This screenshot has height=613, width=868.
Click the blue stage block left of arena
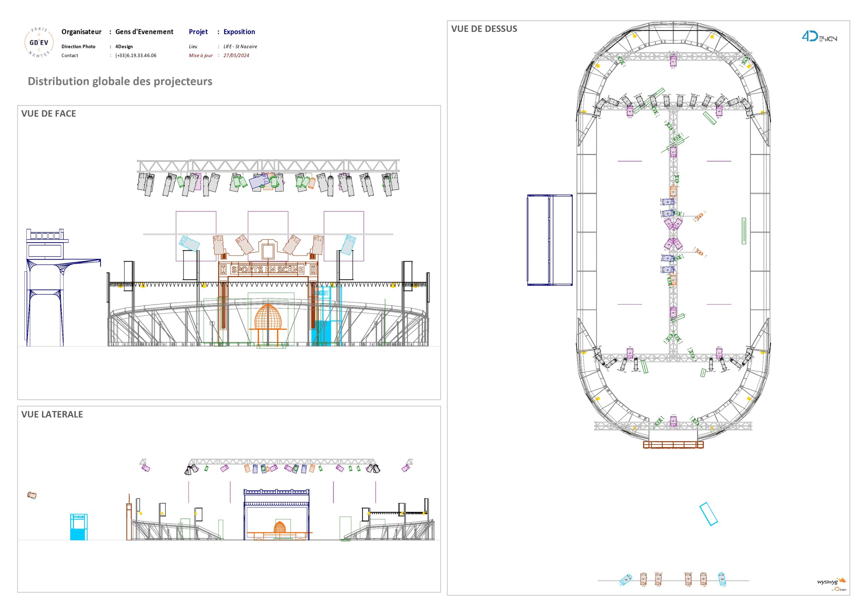550,240
